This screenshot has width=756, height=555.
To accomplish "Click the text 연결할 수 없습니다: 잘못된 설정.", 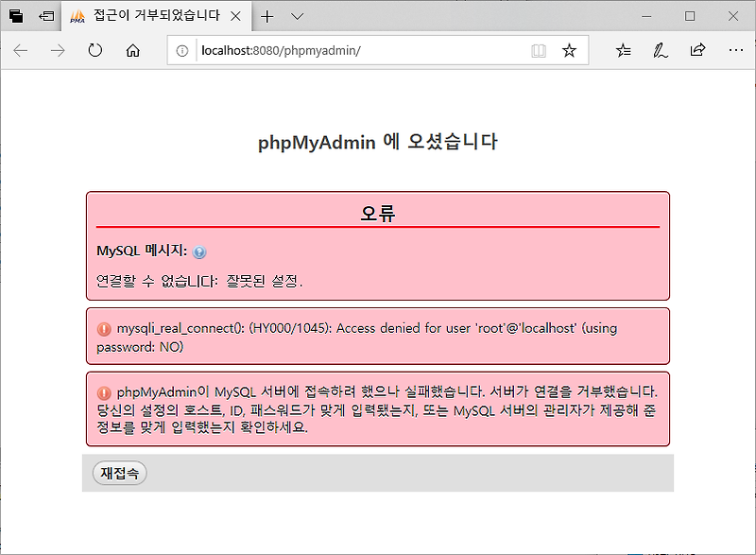I will coord(199,281).
